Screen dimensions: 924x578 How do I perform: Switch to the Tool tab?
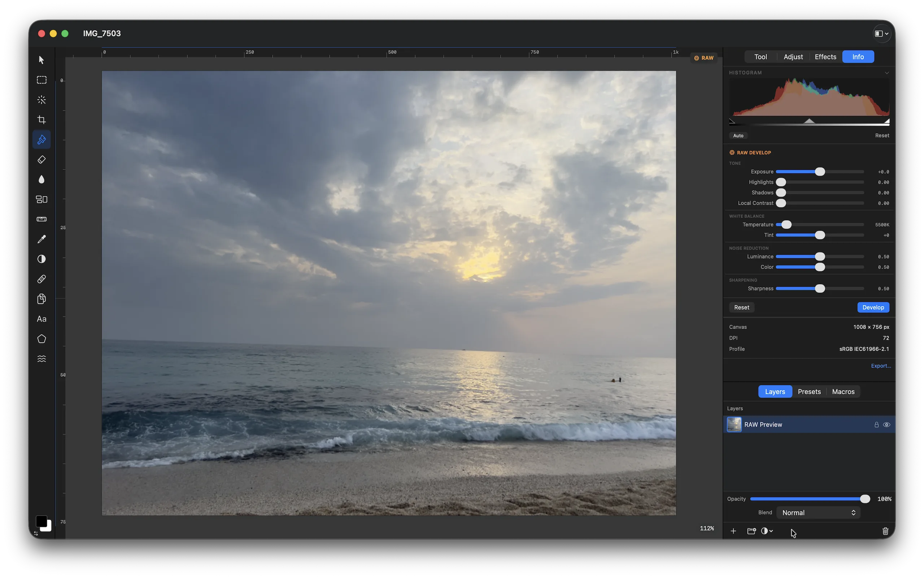(x=760, y=57)
